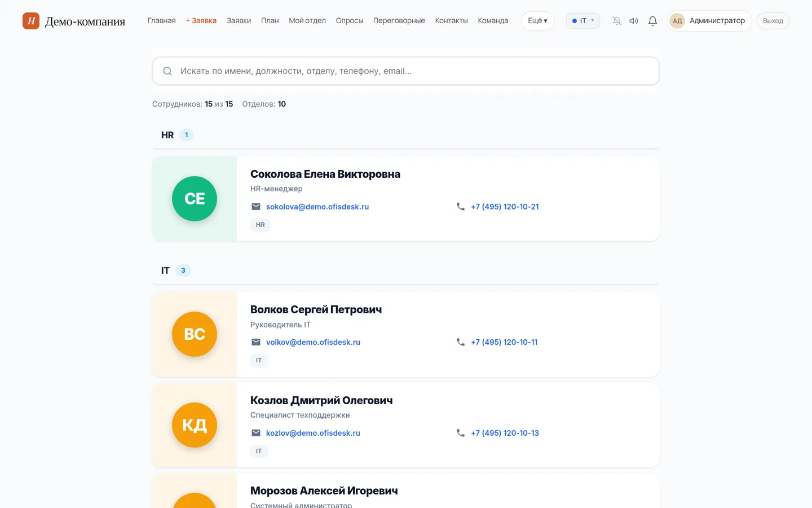The height and width of the screenshot is (508, 812).
Task: Click the КД avatar of Козлов Дмитрий
Action: [195, 425]
